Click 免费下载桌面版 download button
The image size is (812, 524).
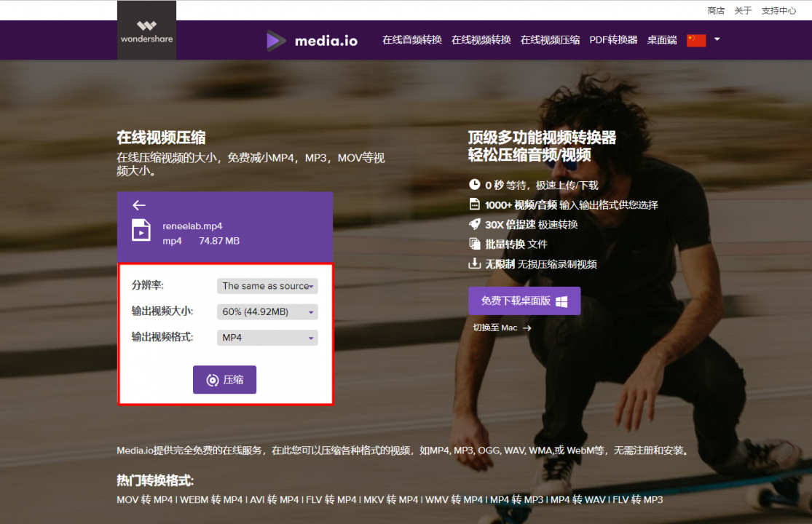pyautogui.click(x=524, y=301)
